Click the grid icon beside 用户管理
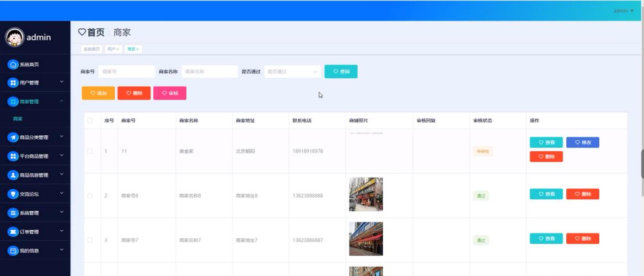Image resolution: width=644 pixels, height=276 pixels. click(13, 83)
